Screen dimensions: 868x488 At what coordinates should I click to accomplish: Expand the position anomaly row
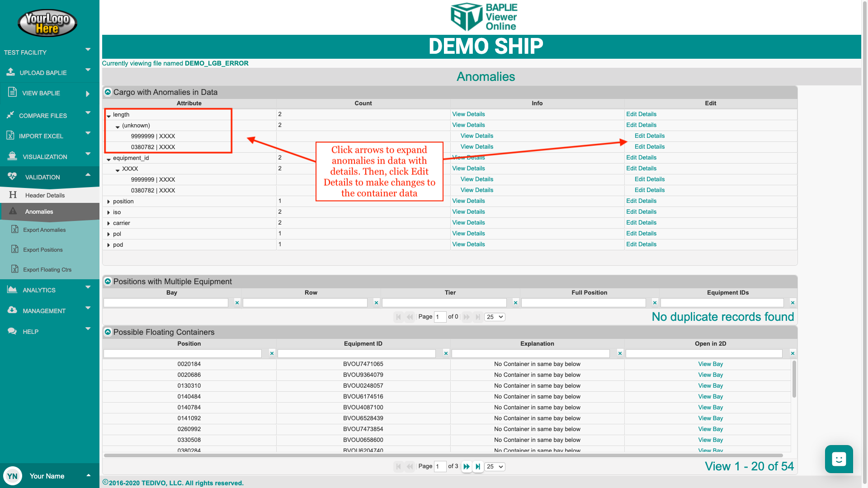coord(108,202)
